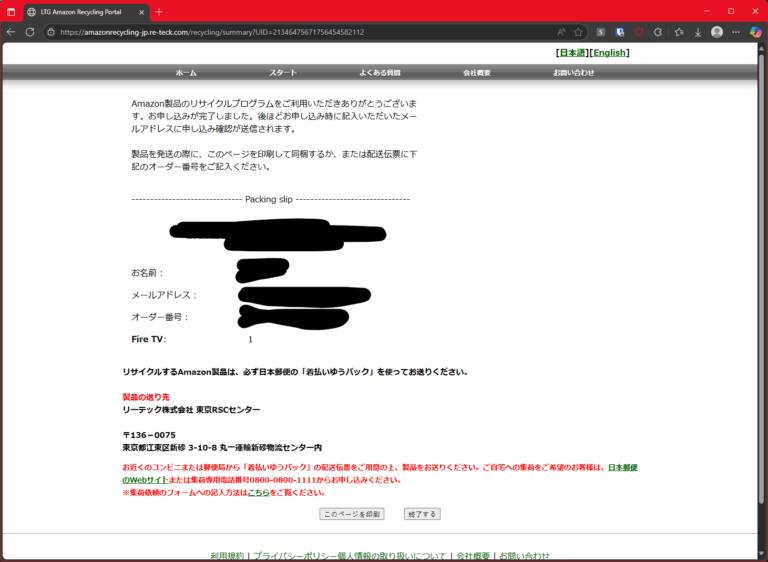768x562 pixels.
Task: Open the お問い合わせ menu item
Action: click(x=574, y=73)
